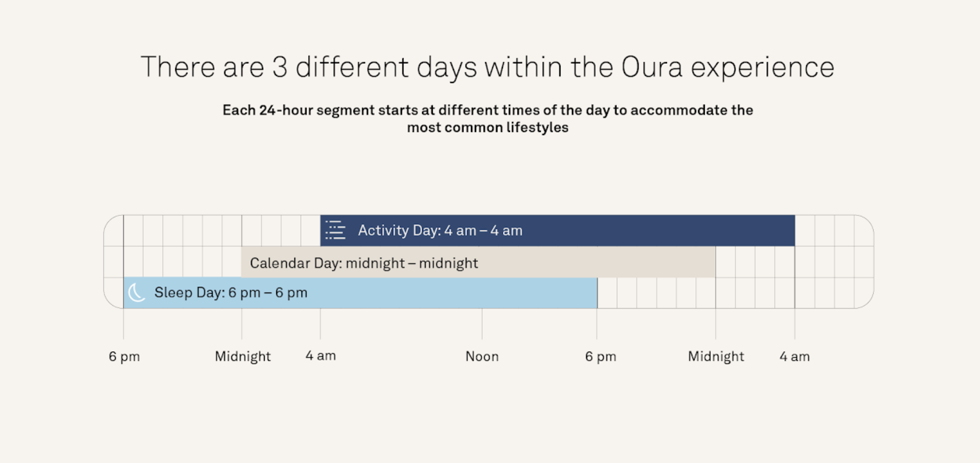
Task: Click the second 6 pm timeline label
Action: coord(600,357)
